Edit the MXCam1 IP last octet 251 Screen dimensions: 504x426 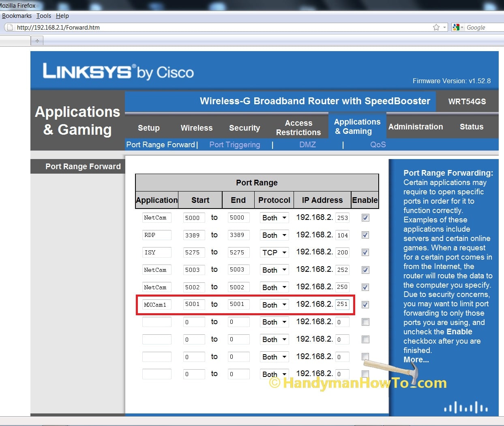coord(342,304)
